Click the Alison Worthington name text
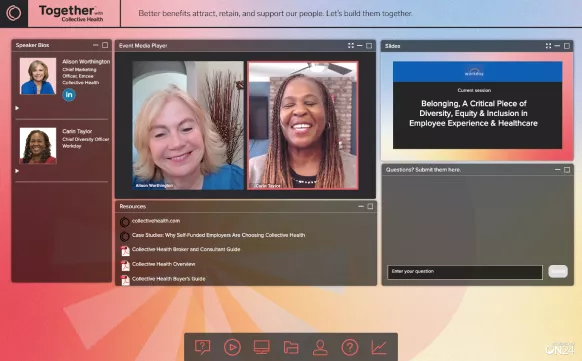 pyautogui.click(x=86, y=62)
